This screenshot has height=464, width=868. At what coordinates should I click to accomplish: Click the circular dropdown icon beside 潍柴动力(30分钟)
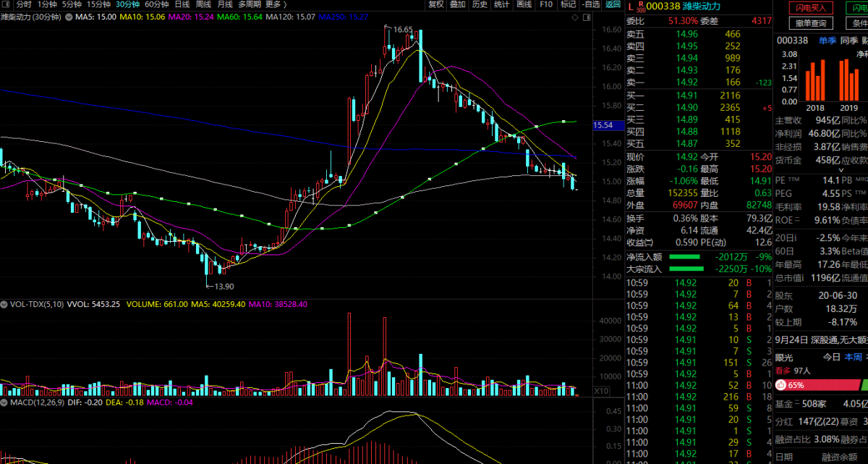69,17
